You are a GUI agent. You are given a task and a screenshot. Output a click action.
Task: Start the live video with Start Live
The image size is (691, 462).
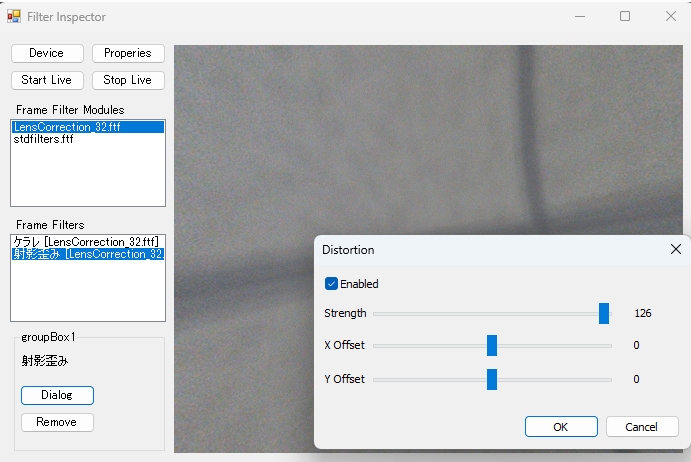pos(47,80)
